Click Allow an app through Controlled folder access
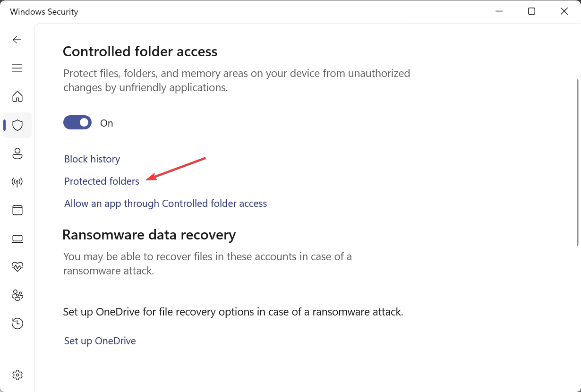Viewport: 581px width, 392px height. [166, 204]
